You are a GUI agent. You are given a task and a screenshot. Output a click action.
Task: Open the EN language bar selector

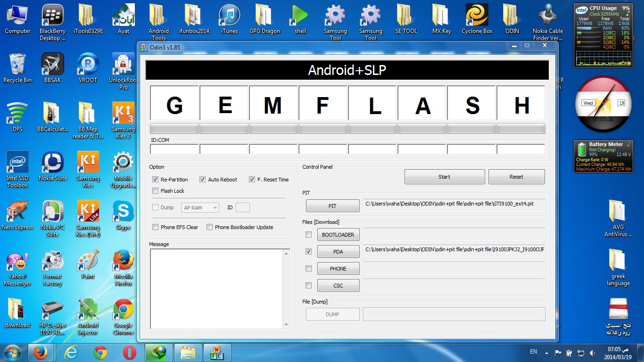point(533,352)
